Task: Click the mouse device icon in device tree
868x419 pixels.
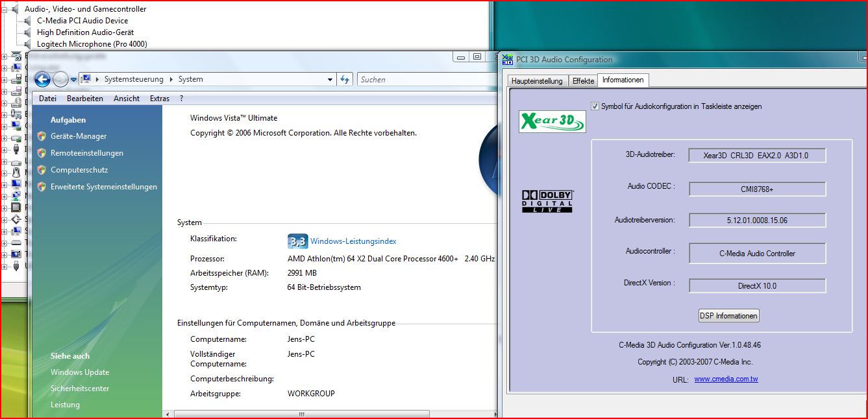Action: 16,173
